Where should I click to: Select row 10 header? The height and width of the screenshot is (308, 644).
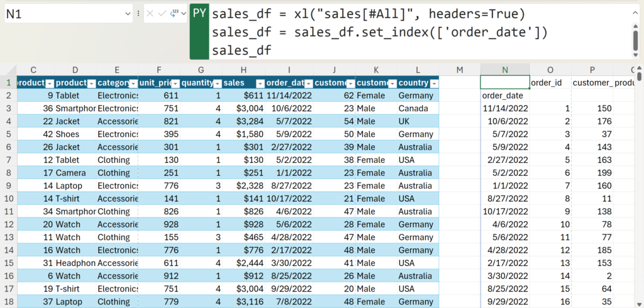point(8,199)
